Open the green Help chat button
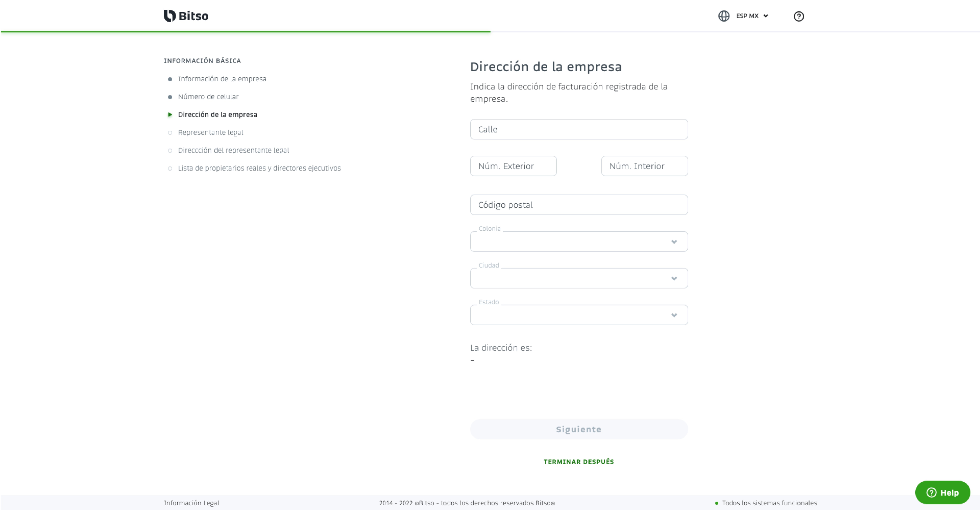This screenshot has width=980, height=510. pos(942,493)
